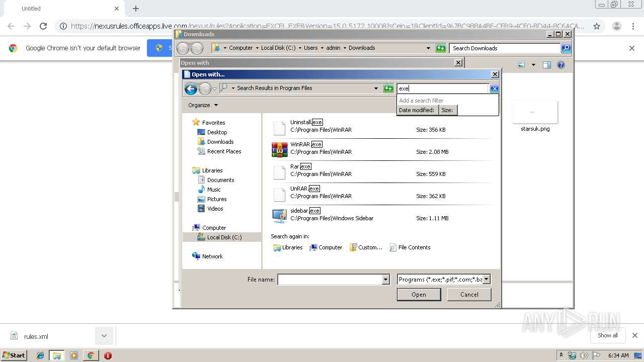
Task: Add Date modified search filter
Action: point(417,110)
